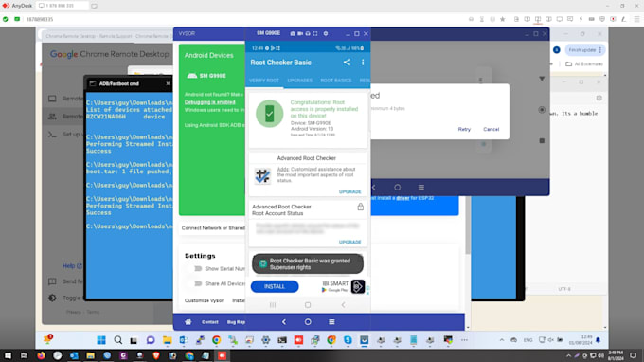
Task: Tap the circular home button in Vysor bottom bar
Action: [x=308, y=322]
